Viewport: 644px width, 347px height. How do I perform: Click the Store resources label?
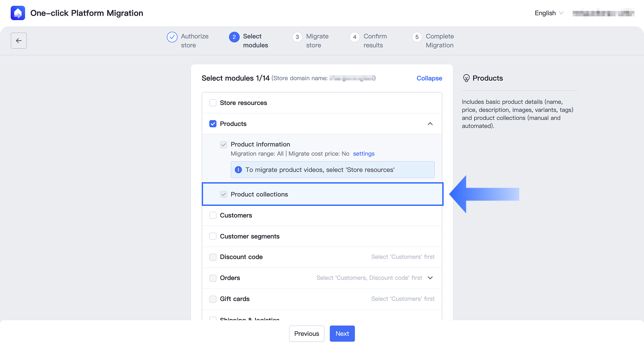[243, 103]
